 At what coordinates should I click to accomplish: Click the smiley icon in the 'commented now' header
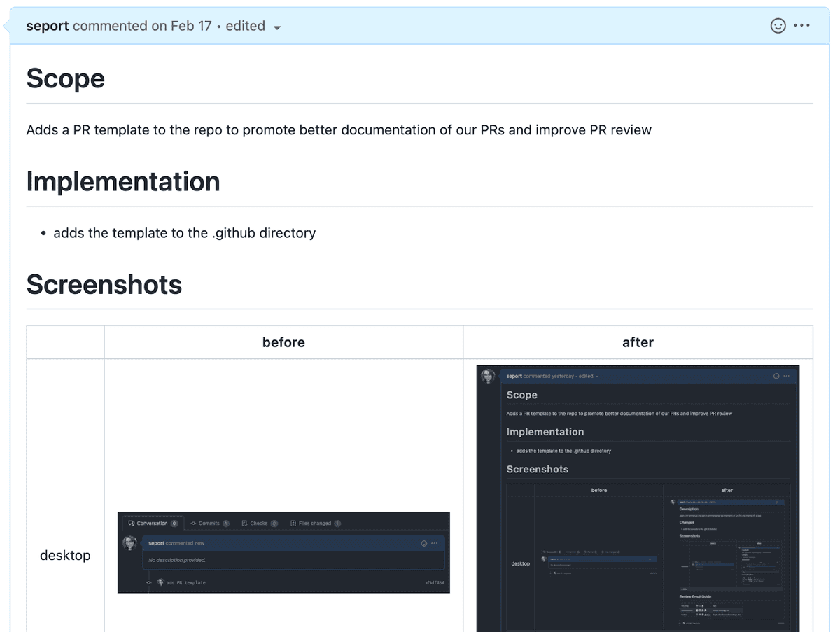[423, 543]
